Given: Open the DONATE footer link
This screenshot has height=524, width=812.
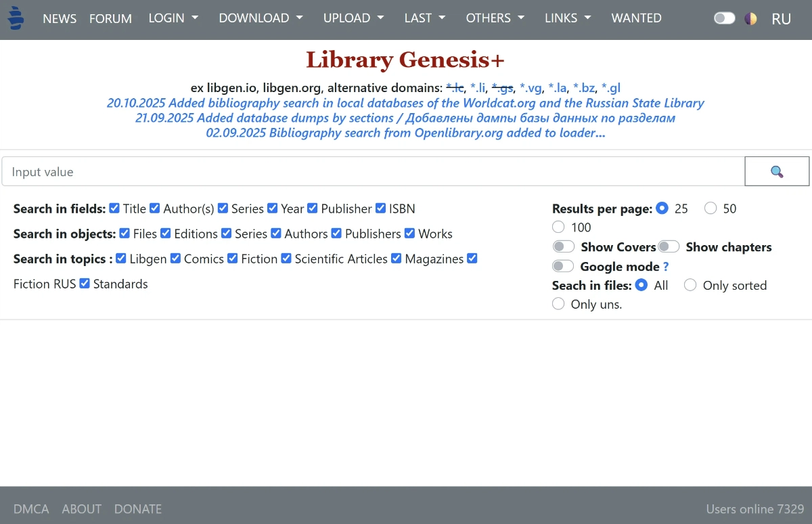Looking at the screenshot, I should [138, 508].
